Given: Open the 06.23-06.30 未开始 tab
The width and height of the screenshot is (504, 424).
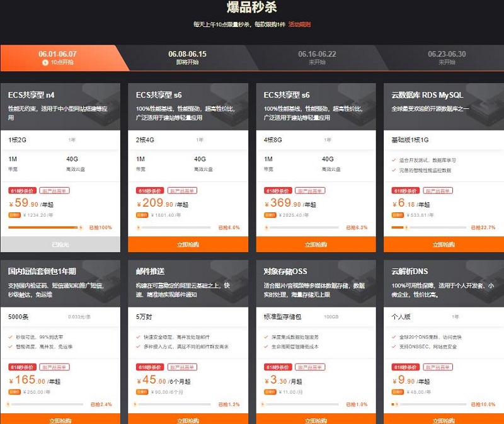Looking at the screenshot, I should 447,58.
